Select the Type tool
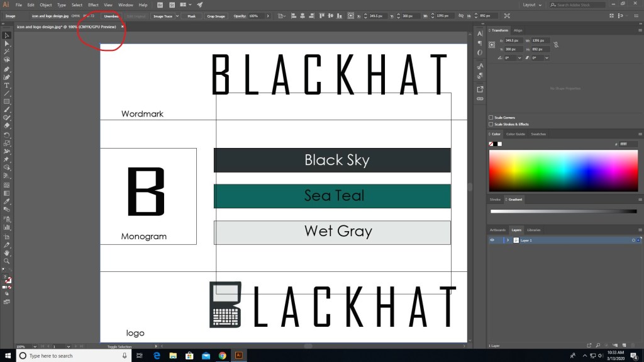Screen dimensions: 644x362 7,85
